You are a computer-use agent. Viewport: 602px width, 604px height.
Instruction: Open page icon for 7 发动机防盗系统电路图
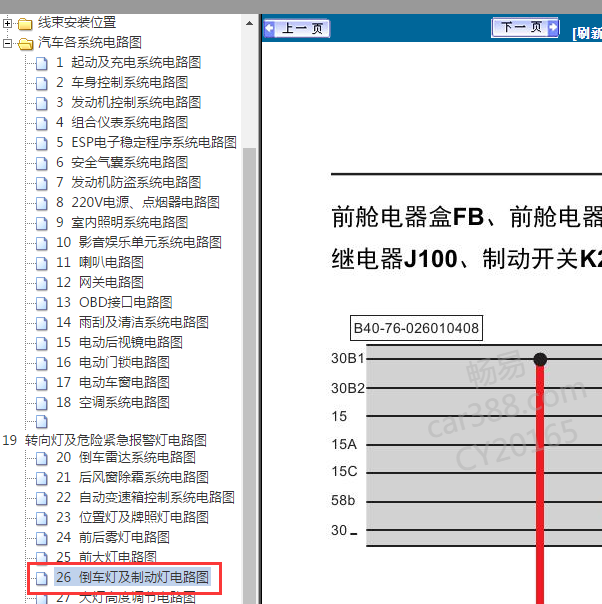42,183
